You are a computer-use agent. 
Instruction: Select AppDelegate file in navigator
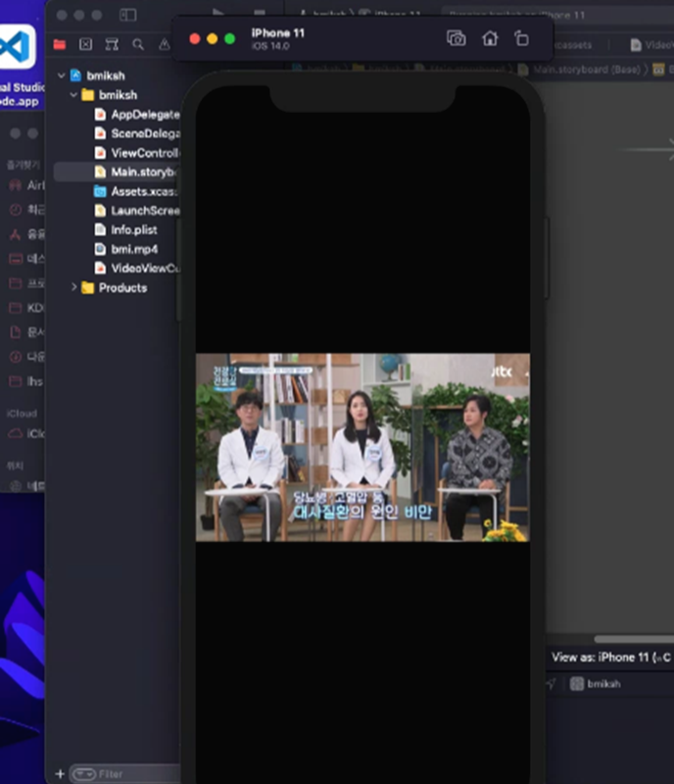click(136, 115)
